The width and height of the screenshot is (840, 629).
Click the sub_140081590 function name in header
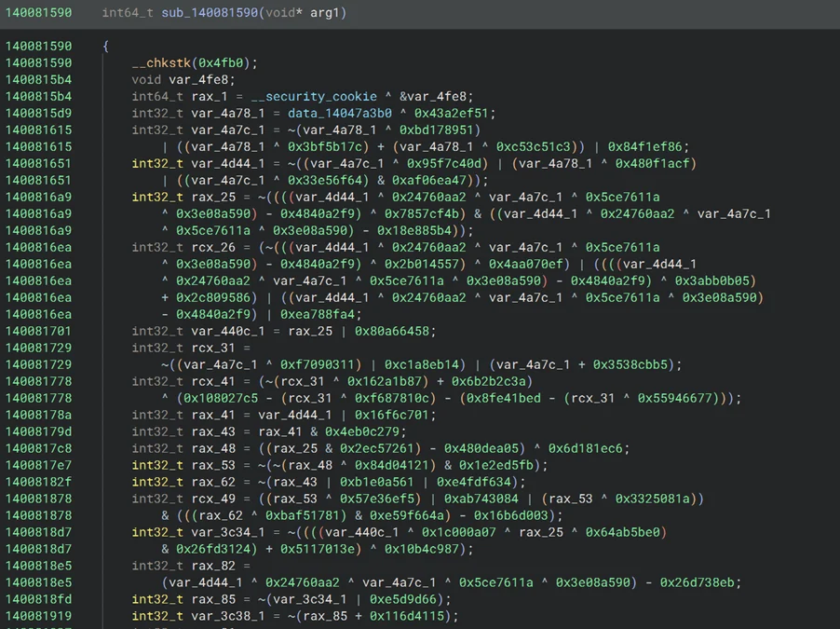210,12
